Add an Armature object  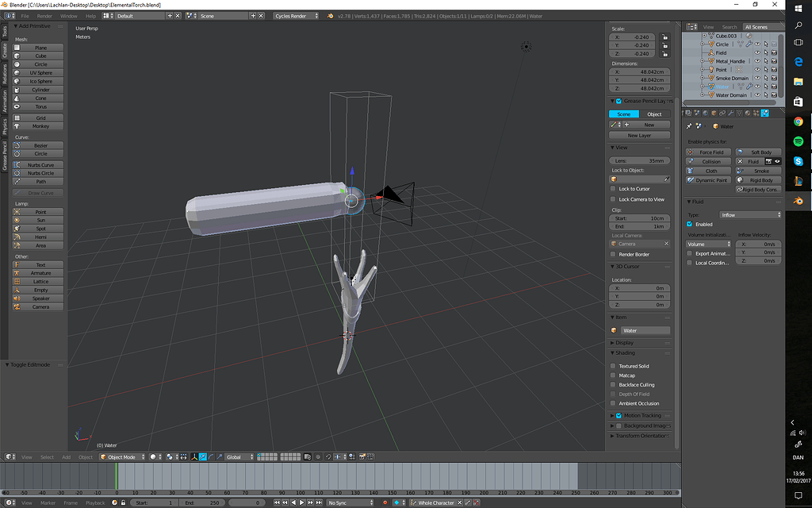coord(38,273)
